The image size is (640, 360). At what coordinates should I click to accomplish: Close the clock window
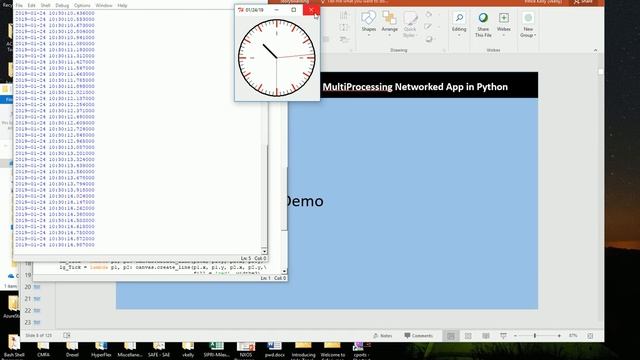point(311,10)
